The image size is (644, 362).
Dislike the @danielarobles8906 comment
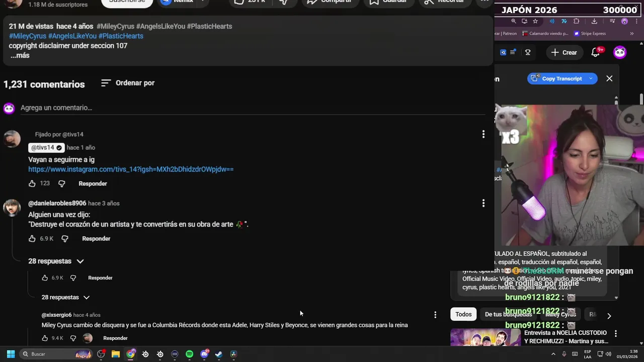[x=65, y=238]
